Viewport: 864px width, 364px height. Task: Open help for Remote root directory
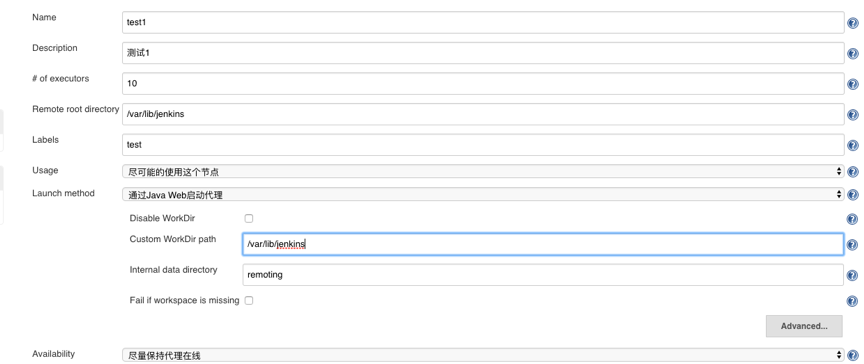pyautogui.click(x=852, y=115)
